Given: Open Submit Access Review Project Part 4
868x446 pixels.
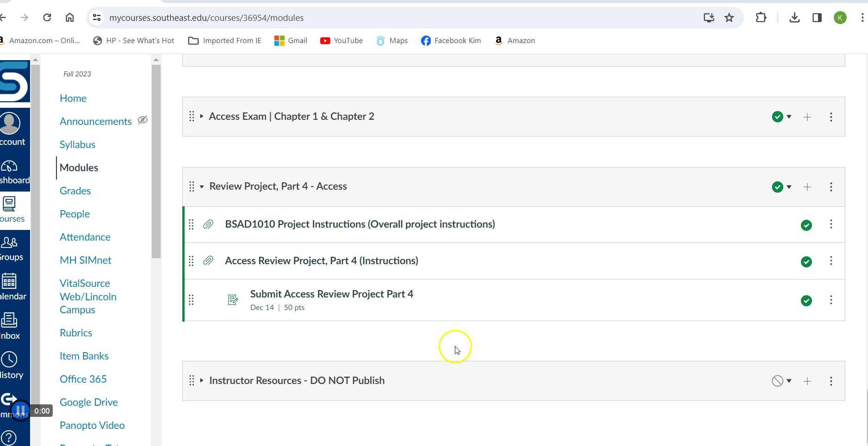Looking at the screenshot, I should [331, 294].
